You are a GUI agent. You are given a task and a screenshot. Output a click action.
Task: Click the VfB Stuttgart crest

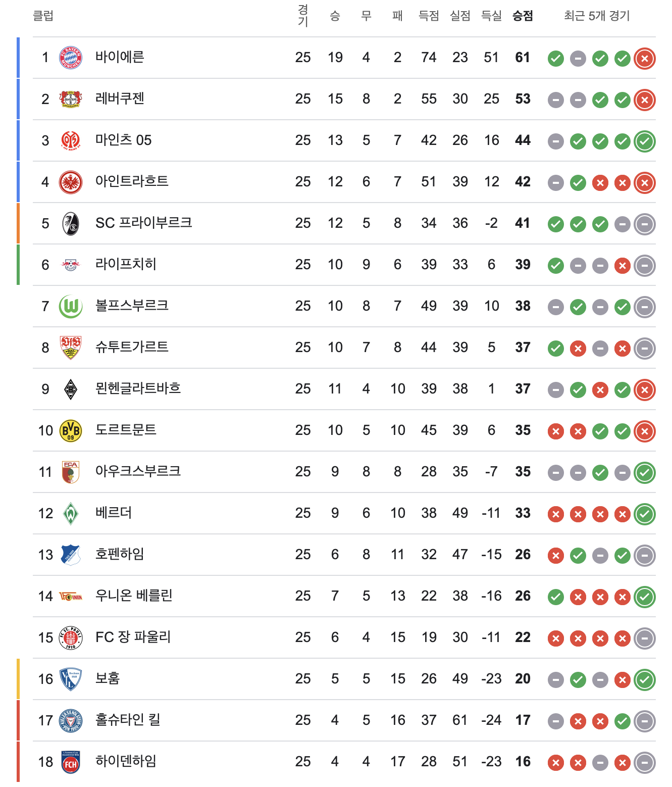pyautogui.click(x=71, y=348)
